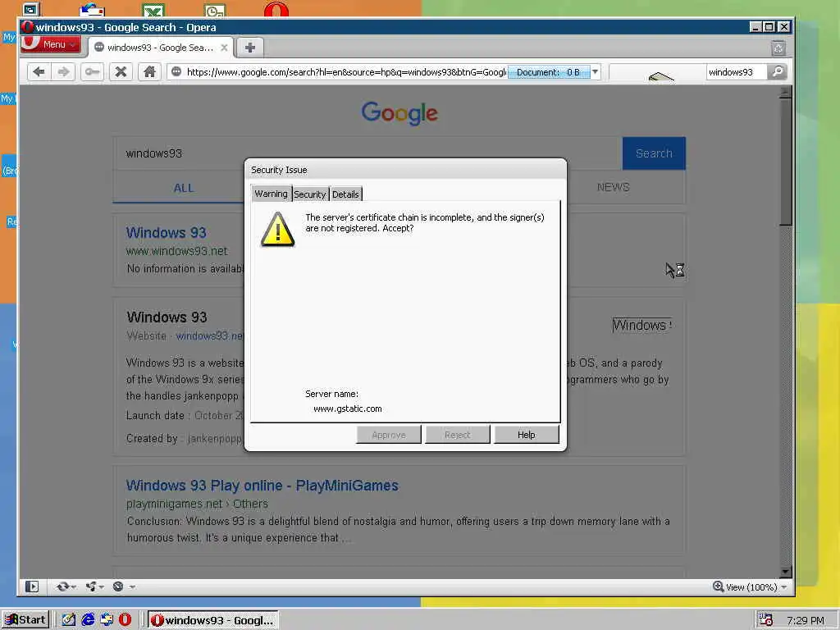
Task: Click the Opera toolbar search field
Action: [x=736, y=72]
